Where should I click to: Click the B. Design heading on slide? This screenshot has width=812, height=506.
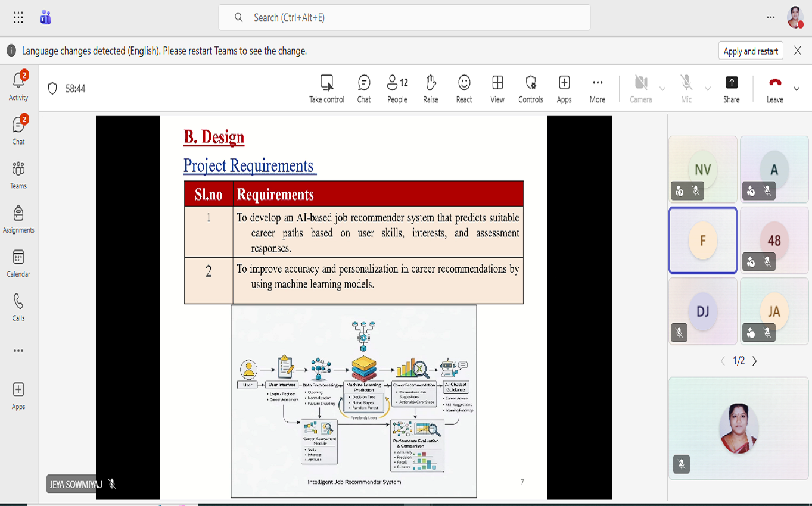[214, 137]
